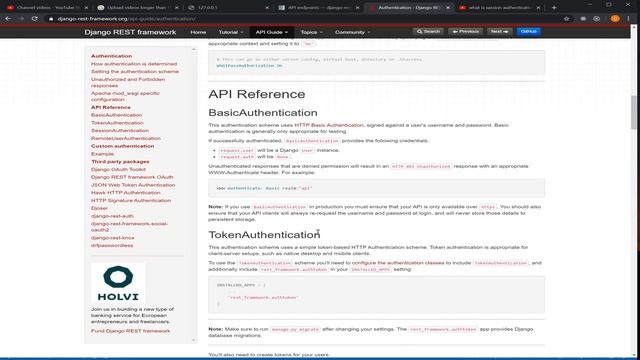640x360 pixels.
Task: Open the Chrome three-dot menu
Action: (x=629, y=19)
